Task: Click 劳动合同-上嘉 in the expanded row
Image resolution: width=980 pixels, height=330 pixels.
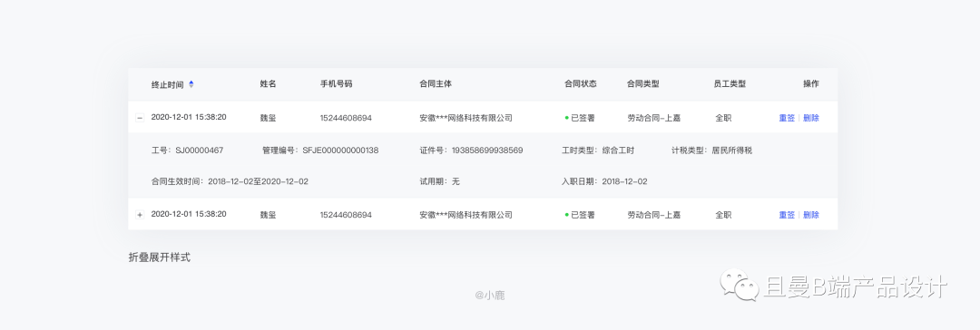Action: [x=654, y=118]
